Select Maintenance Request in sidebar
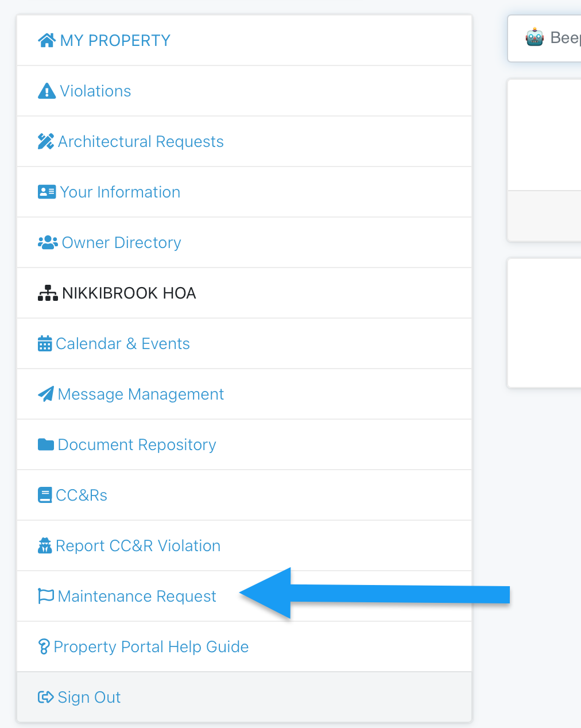 pyautogui.click(x=137, y=596)
